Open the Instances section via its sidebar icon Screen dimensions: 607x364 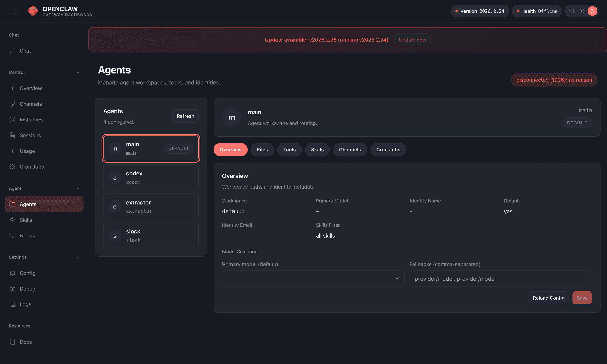pyautogui.click(x=12, y=119)
